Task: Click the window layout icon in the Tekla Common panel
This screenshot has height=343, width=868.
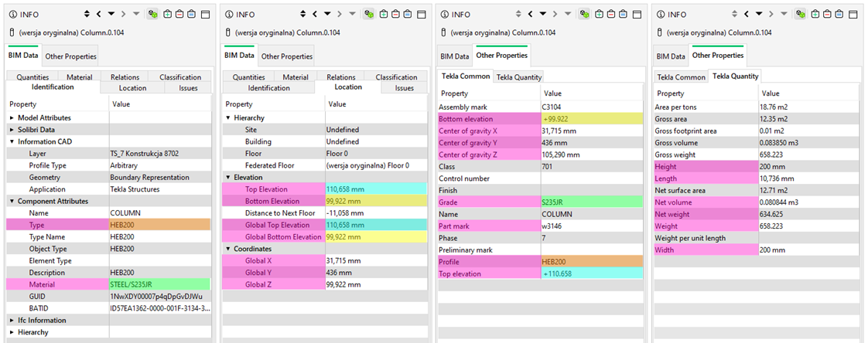Action: pyautogui.click(x=637, y=14)
